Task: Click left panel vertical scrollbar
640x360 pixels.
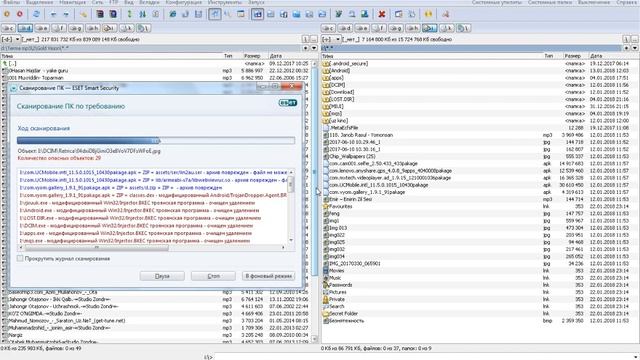Action: [x=314, y=201]
